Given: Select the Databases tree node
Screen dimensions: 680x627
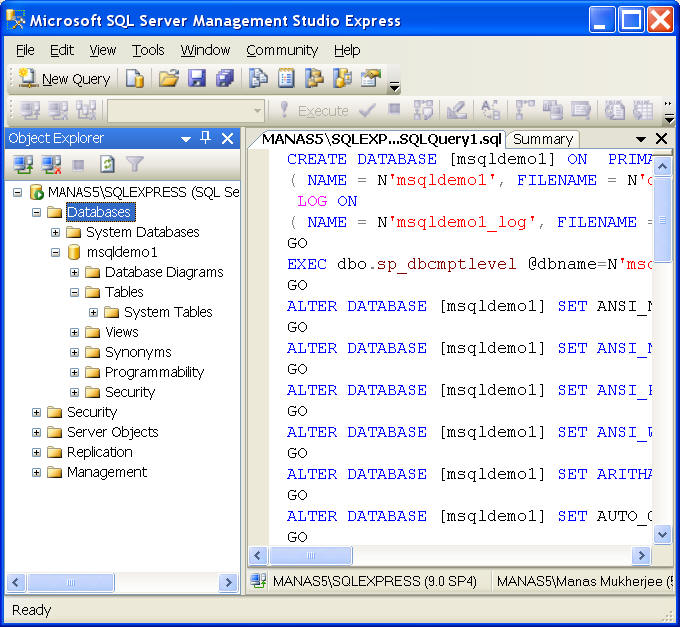Looking at the screenshot, I should point(101,212).
